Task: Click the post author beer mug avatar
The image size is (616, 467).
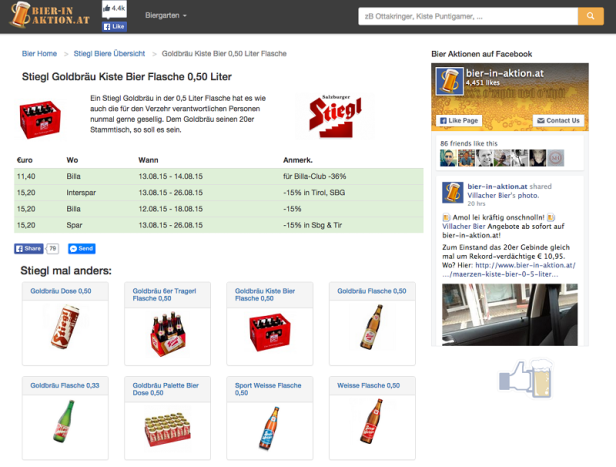Action: pyautogui.click(x=453, y=192)
